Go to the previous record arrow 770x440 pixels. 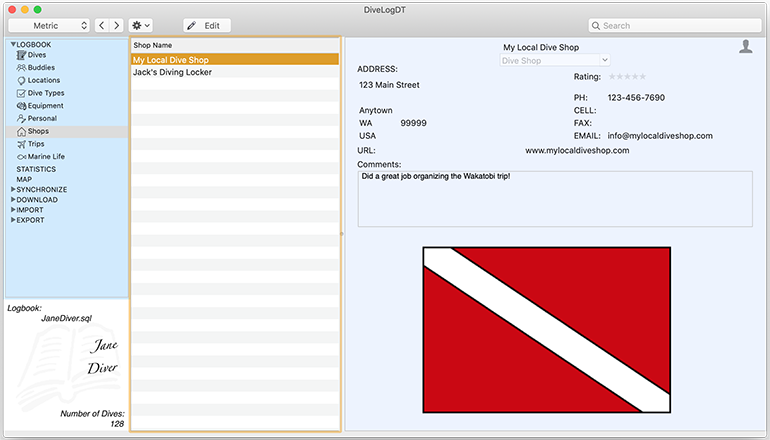102,25
